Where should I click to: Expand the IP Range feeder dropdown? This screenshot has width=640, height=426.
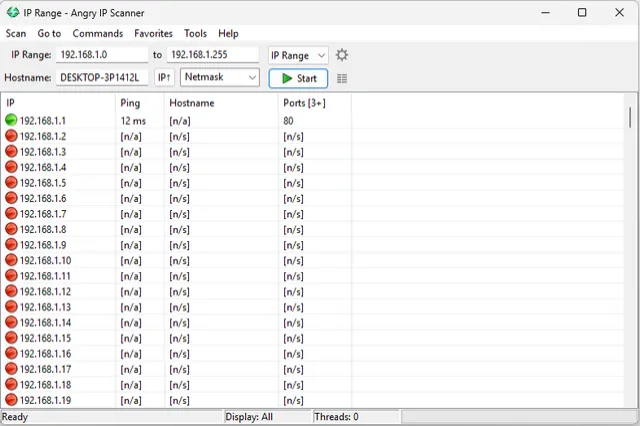pyautogui.click(x=298, y=55)
